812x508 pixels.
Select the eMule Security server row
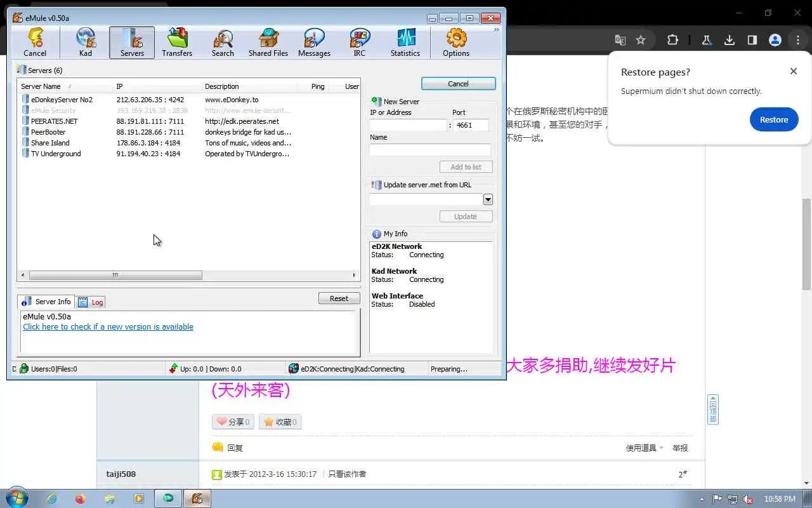tap(188, 110)
